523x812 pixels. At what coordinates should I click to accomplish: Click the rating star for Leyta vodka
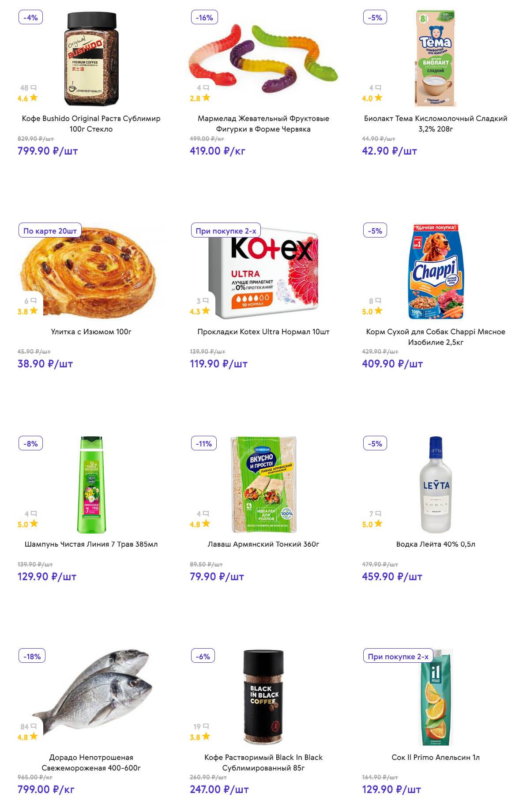click(x=378, y=524)
